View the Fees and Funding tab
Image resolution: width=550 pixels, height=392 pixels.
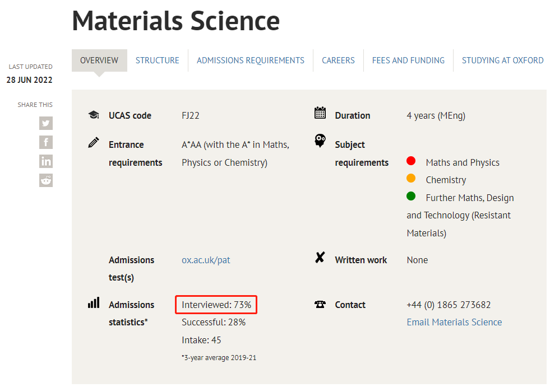[408, 60]
